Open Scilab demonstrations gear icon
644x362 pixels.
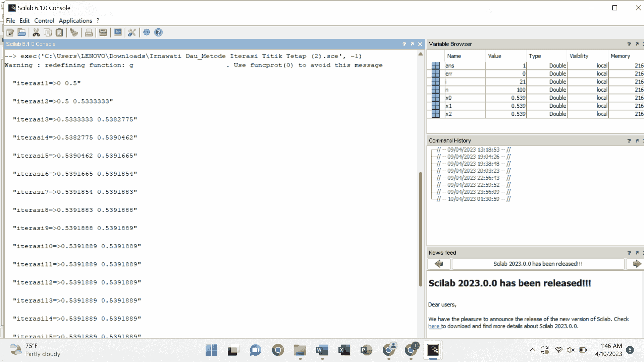[x=147, y=33]
